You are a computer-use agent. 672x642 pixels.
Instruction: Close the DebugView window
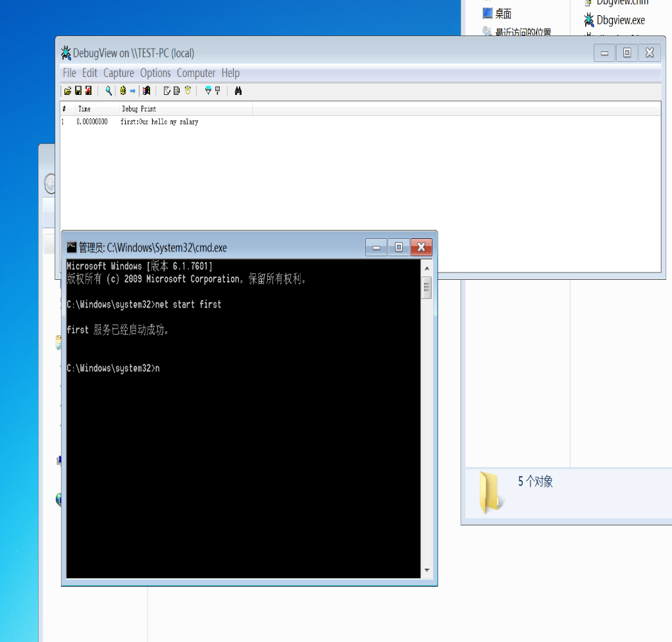(x=650, y=53)
